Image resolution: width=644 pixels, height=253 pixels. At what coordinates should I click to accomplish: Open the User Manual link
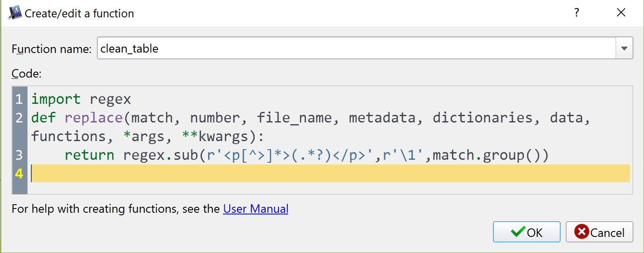(256, 209)
